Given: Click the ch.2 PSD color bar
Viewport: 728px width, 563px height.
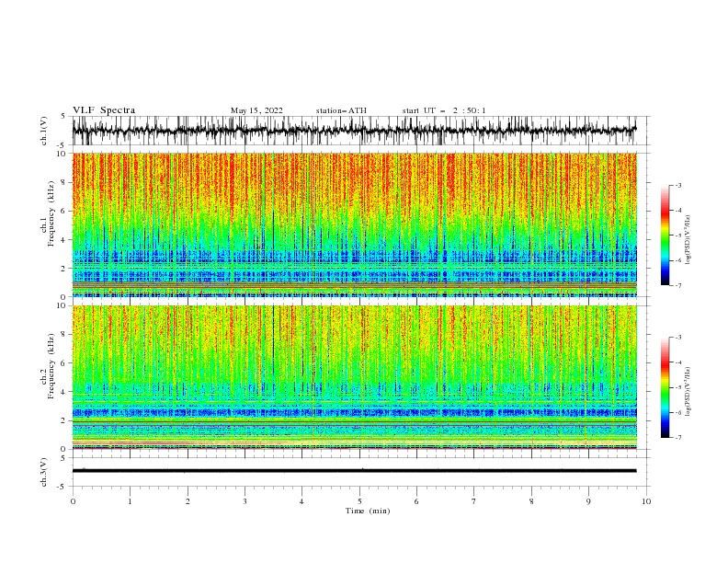Looking at the screenshot, I should (x=665, y=387).
